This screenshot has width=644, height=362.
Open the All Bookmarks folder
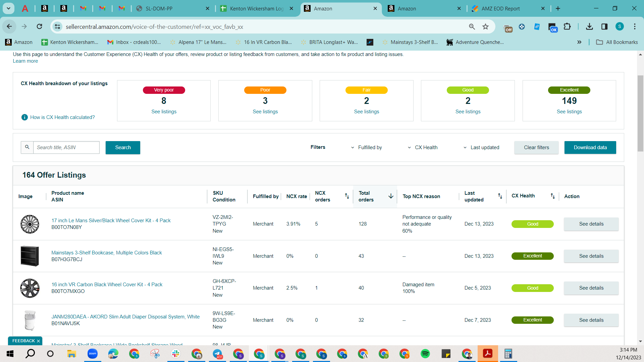click(617, 42)
